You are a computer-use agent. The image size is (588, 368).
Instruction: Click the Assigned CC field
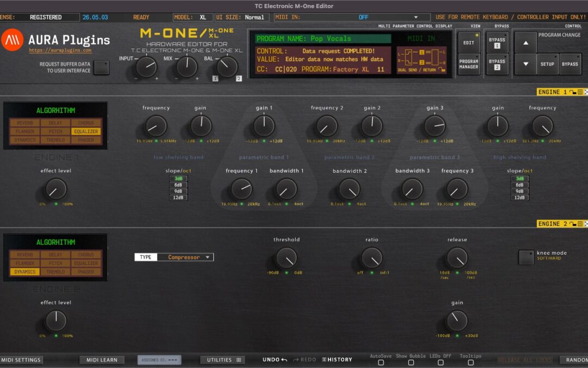[159, 360]
